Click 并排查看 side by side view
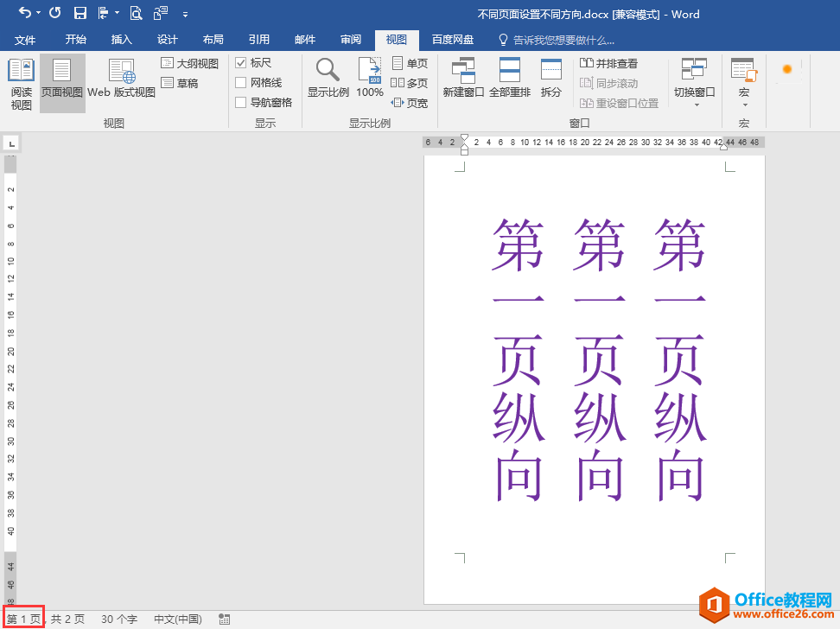840x629 pixels. (x=609, y=63)
